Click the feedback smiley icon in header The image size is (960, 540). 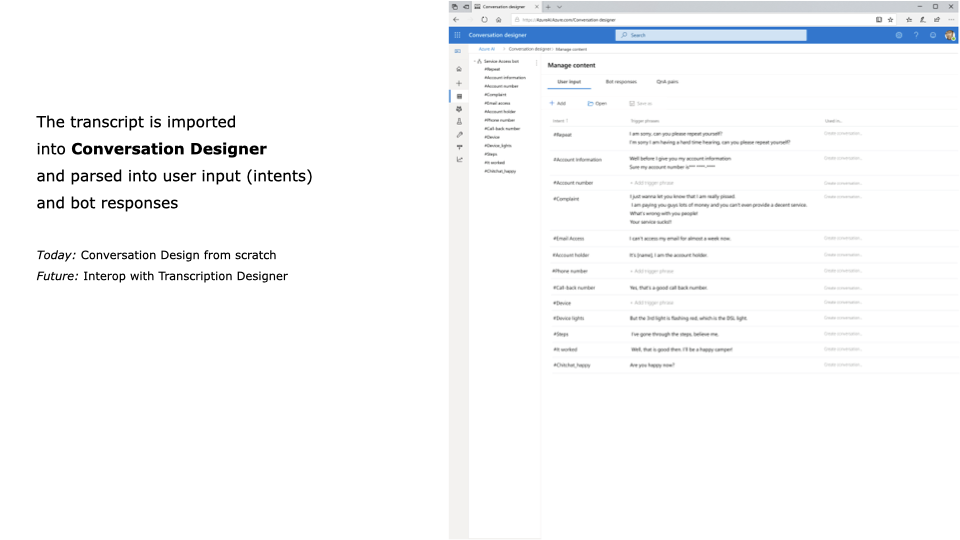click(x=933, y=35)
